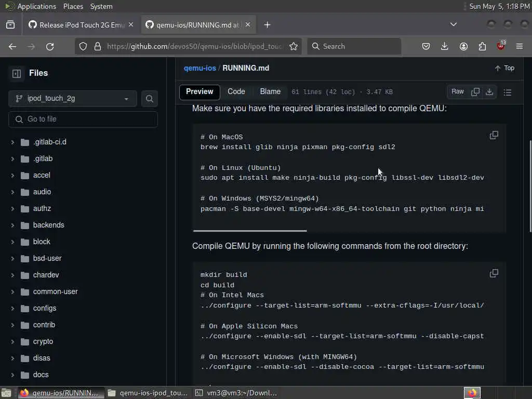
Task: Expand the authz folder
Action: pyautogui.click(x=12, y=209)
